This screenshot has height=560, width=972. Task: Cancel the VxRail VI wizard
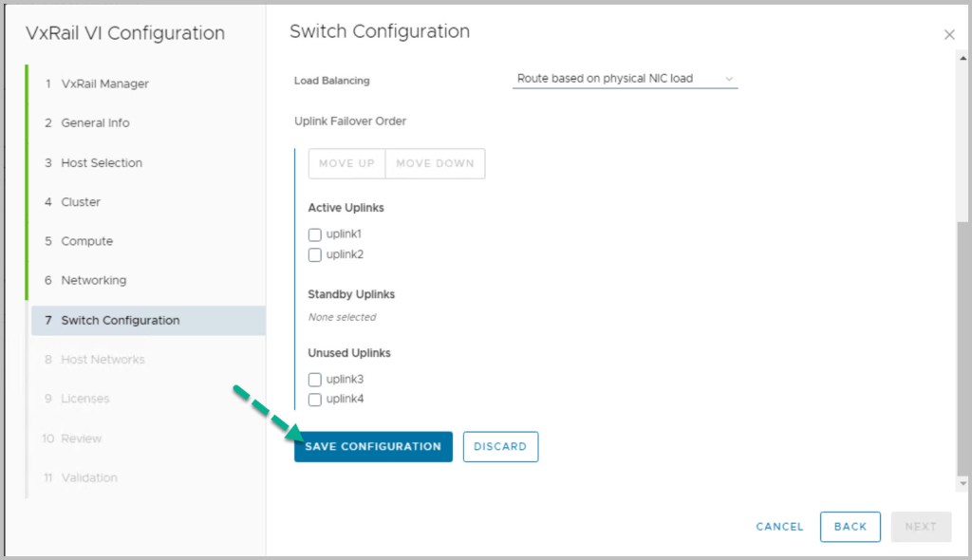point(779,527)
